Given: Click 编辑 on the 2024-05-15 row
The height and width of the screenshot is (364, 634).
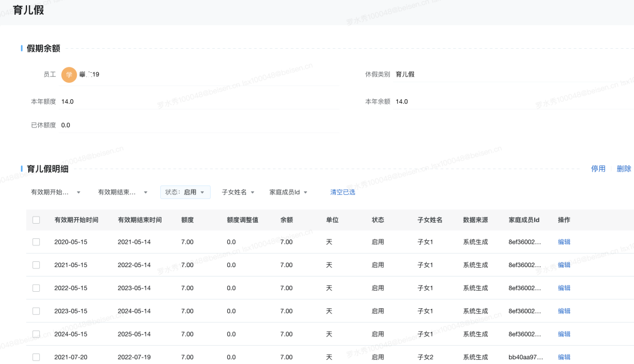Looking at the screenshot, I should pyautogui.click(x=564, y=333).
